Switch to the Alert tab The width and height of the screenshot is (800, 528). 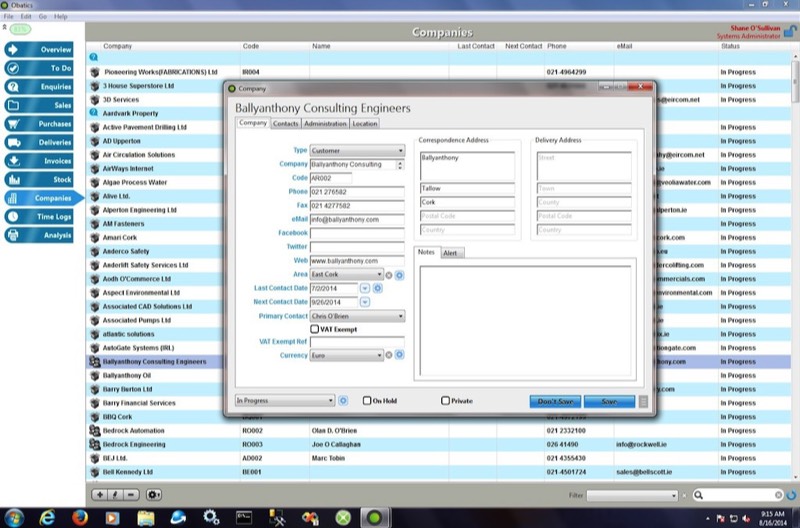tap(451, 253)
